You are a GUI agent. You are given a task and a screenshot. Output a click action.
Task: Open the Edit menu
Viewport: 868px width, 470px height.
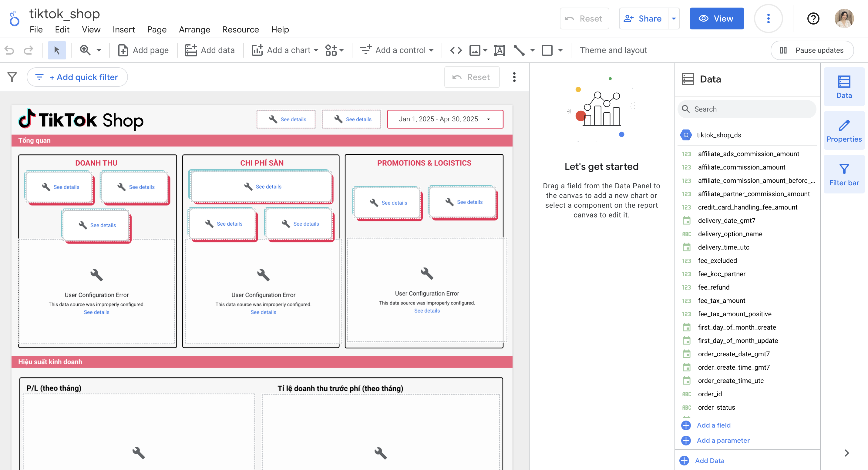(x=62, y=30)
